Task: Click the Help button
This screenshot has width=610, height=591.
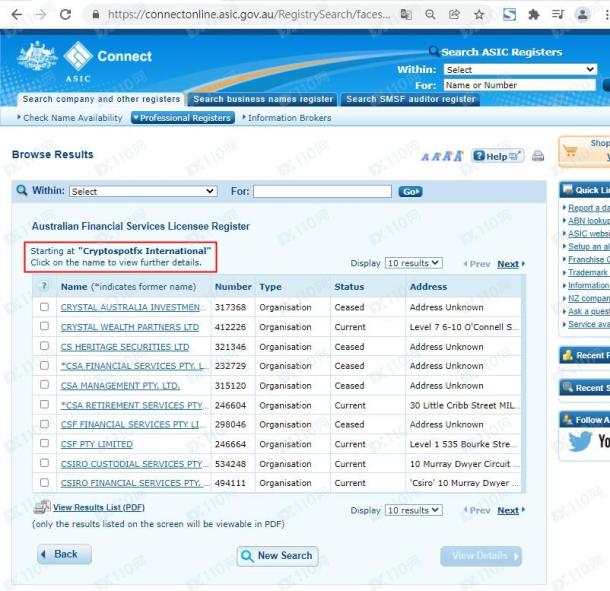Action: [498, 156]
